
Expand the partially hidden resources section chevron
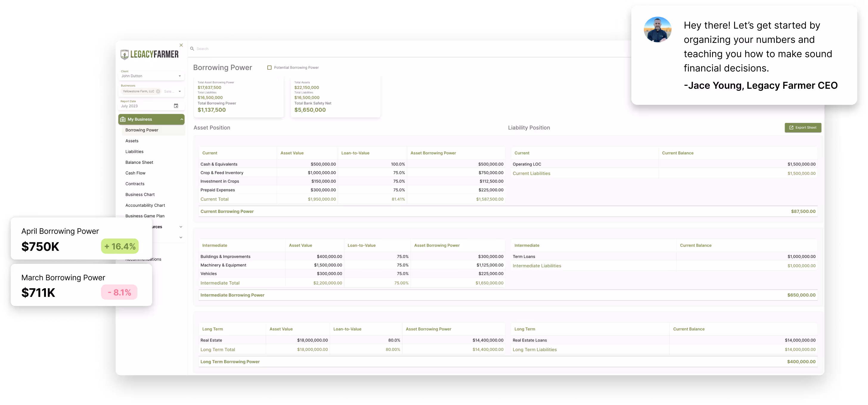coord(181,227)
